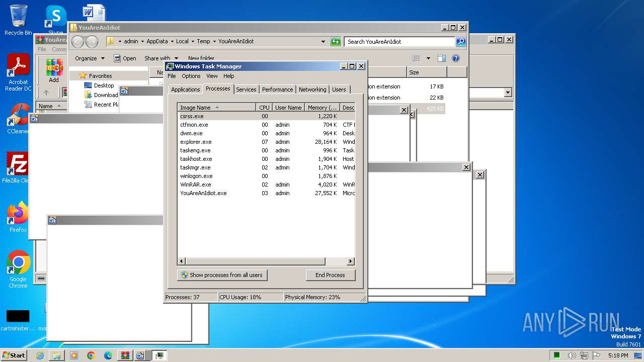The height and width of the screenshot is (362, 644).
Task: Open the Organize dropdown in Explorer
Action: point(90,58)
